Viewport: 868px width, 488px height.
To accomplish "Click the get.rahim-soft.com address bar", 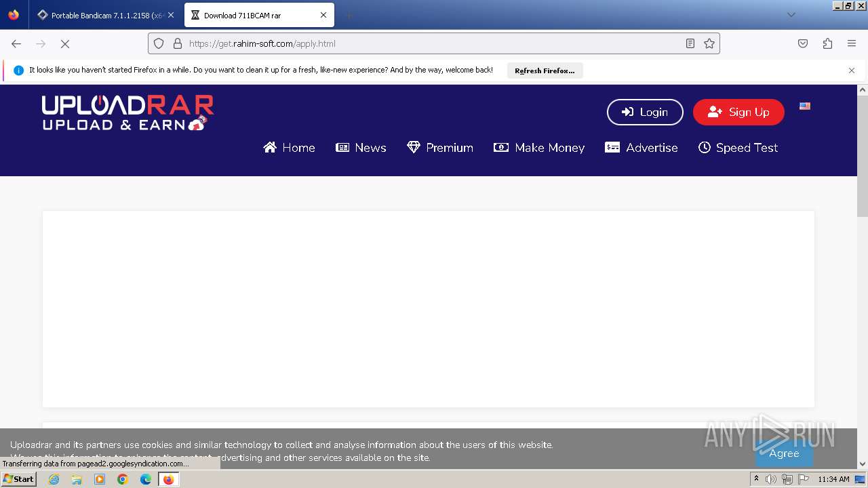I will (434, 43).
